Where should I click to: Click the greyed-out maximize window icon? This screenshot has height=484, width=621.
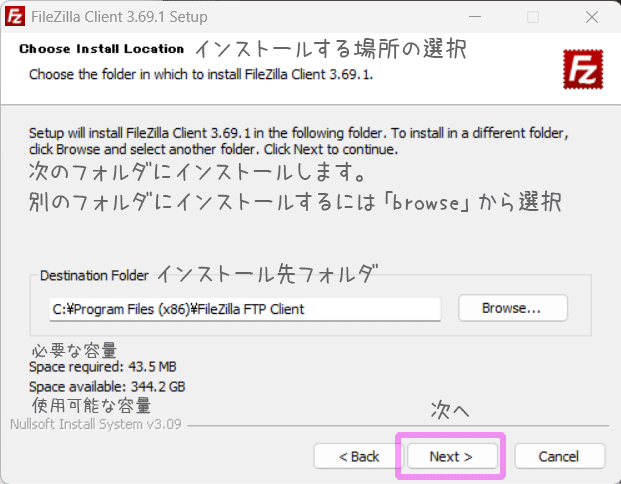tap(533, 17)
